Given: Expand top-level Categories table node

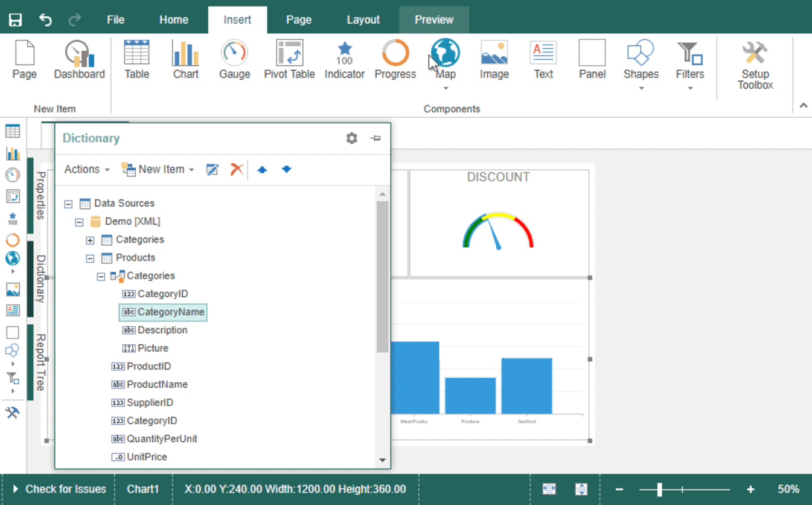Looking at the screenshot, I should tap(90, 240).
